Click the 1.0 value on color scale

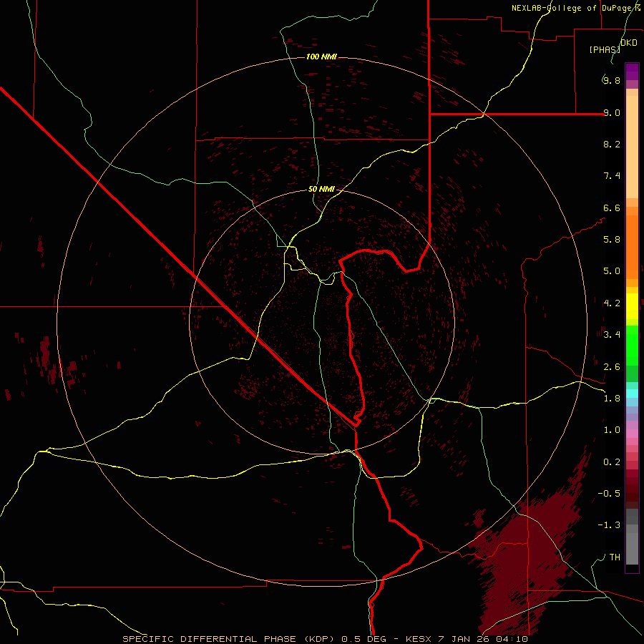point(612,430)
